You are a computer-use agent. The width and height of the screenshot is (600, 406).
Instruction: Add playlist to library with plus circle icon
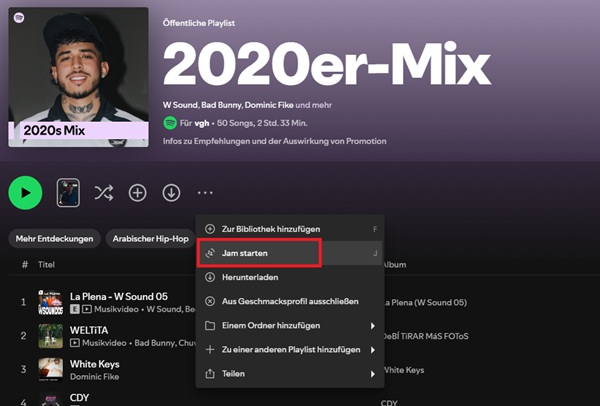(x=137, y=193)
